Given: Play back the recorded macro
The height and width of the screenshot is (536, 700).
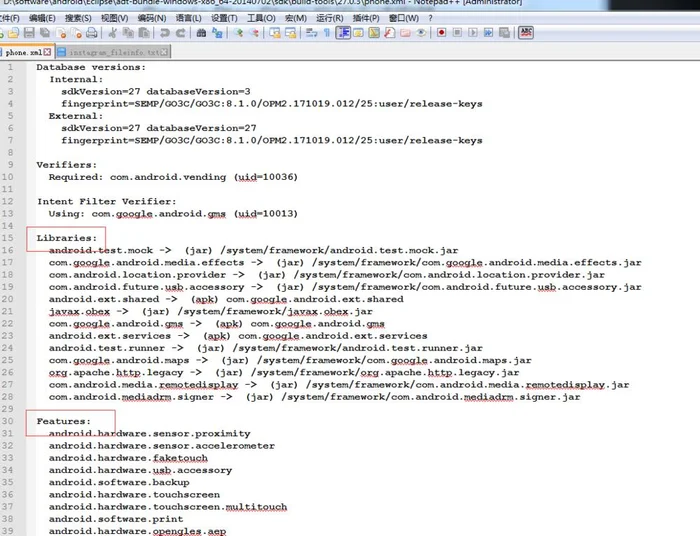Looking at the screenshot, I should point(473,33).
